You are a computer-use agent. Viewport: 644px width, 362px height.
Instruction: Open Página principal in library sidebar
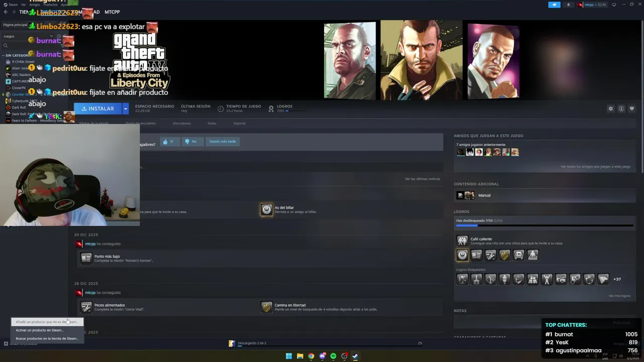point(15,25)
